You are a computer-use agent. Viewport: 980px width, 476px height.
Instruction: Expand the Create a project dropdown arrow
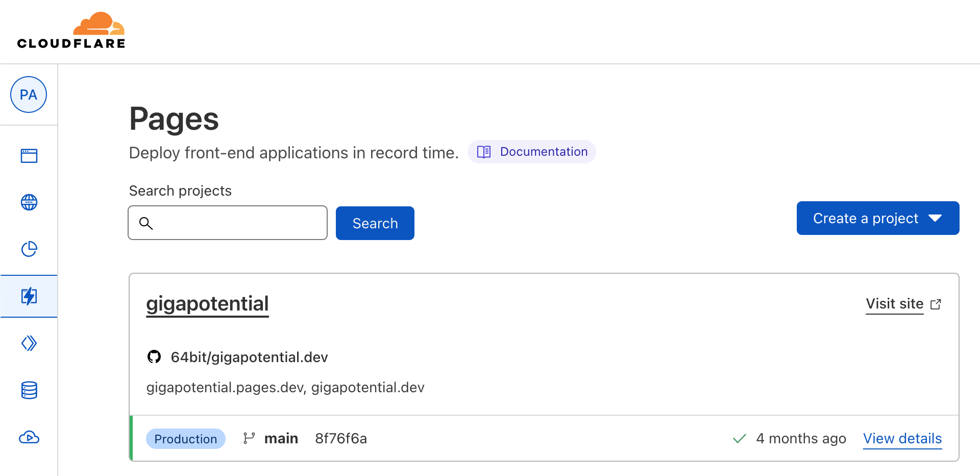coord(935,218)
